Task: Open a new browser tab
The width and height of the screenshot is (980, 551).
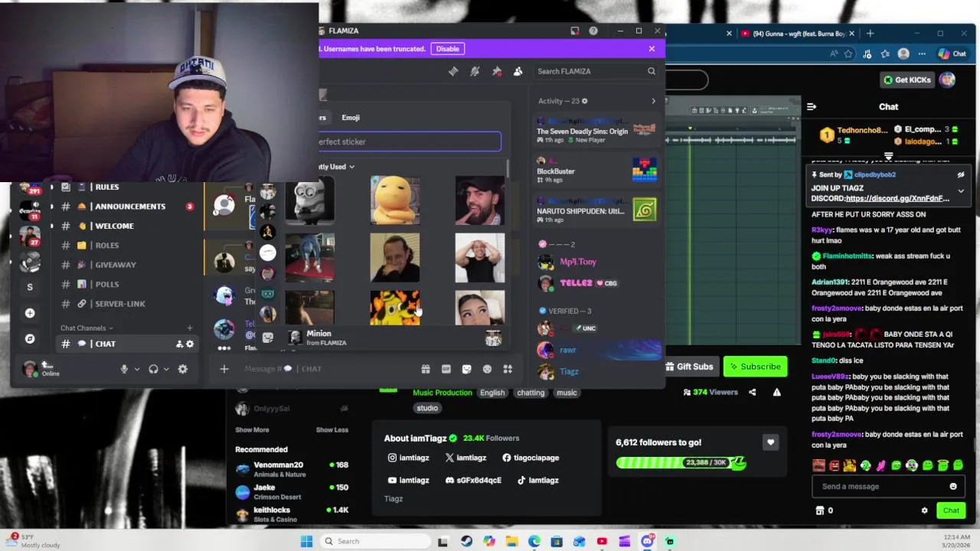Action: point(871,34)
